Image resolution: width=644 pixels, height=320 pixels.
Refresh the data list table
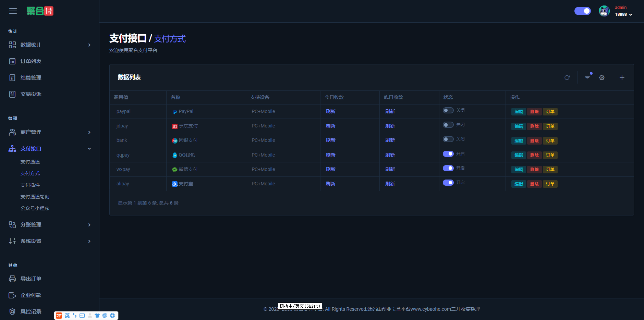pyautogui.click(x=567, y=78)
